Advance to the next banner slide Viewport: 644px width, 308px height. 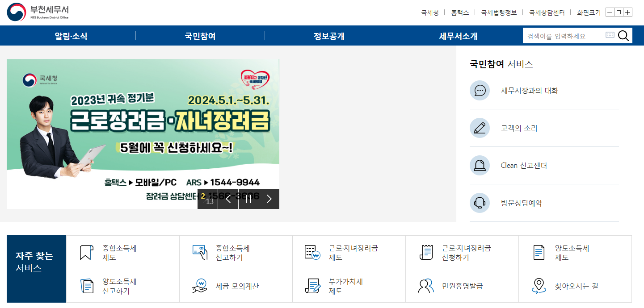coord(269,199)
